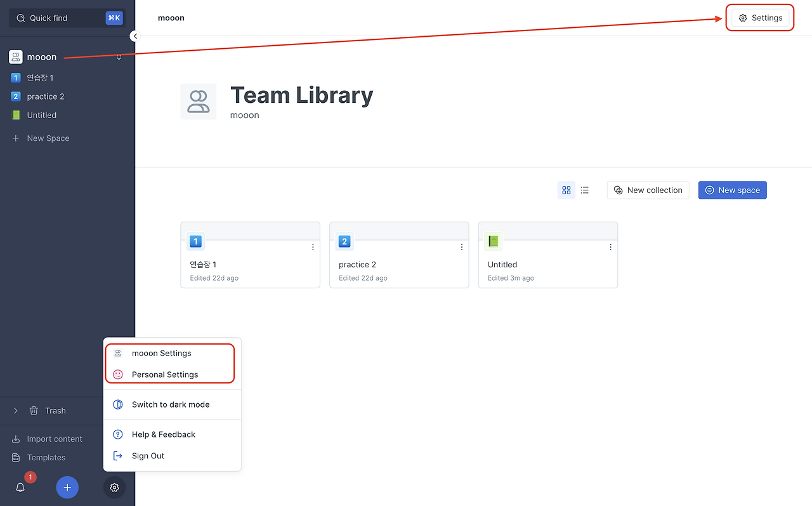
Task: Open Help & Feedback
Action: 172,434
